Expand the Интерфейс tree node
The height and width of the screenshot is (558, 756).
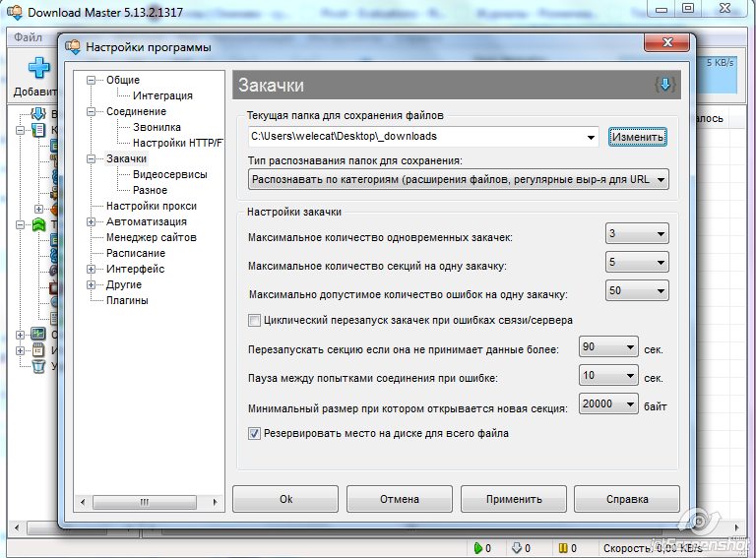91,270
